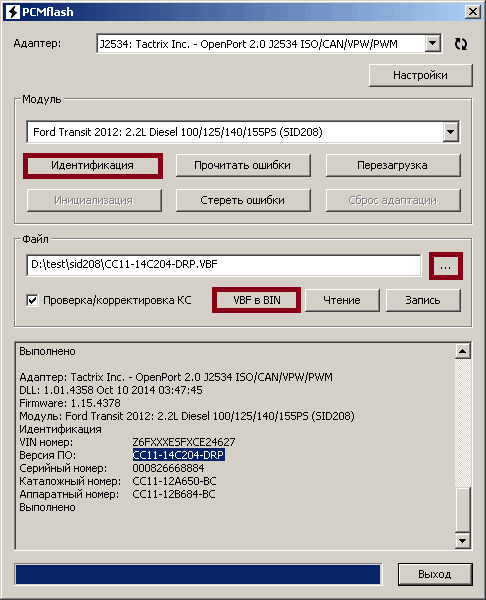Exit via the Выход button
The width and height of the screenshot is (486, 600).
click(435, 574)
